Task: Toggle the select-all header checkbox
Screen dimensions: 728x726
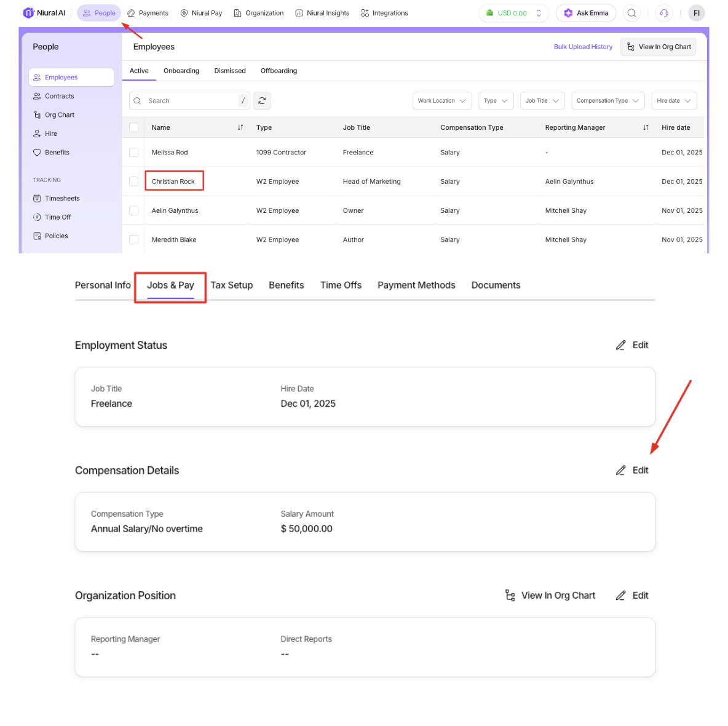Action: 134,128
